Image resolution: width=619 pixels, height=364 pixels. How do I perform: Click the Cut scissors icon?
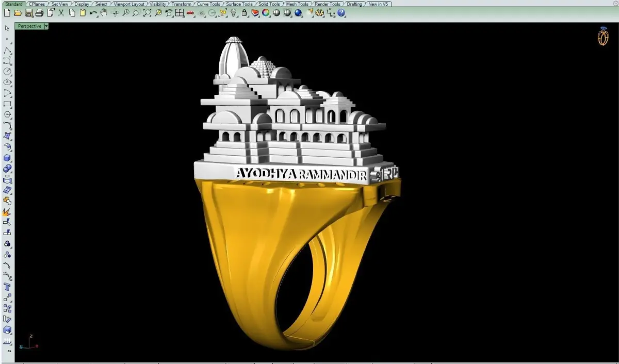pos(61,12)
